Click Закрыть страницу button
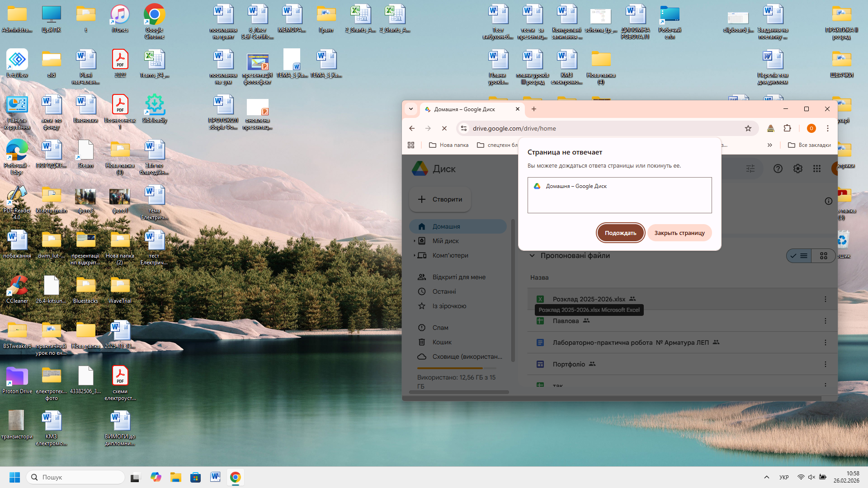This screenshot has height=488, width=868. 679,233
